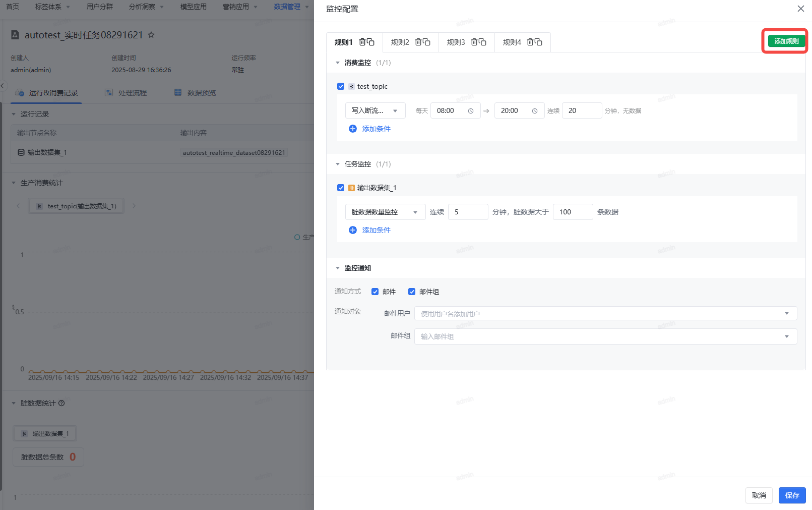Screen dimensions: 812x510
Task: Go to 首页 in the top navigation
Action: tap(13, 7)
